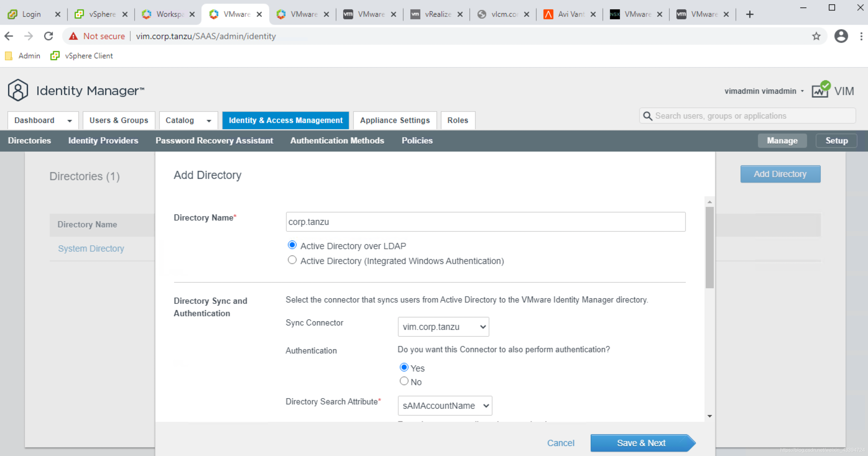
Task: Expand the vimadmin user menu
Action: click(764, 91)
